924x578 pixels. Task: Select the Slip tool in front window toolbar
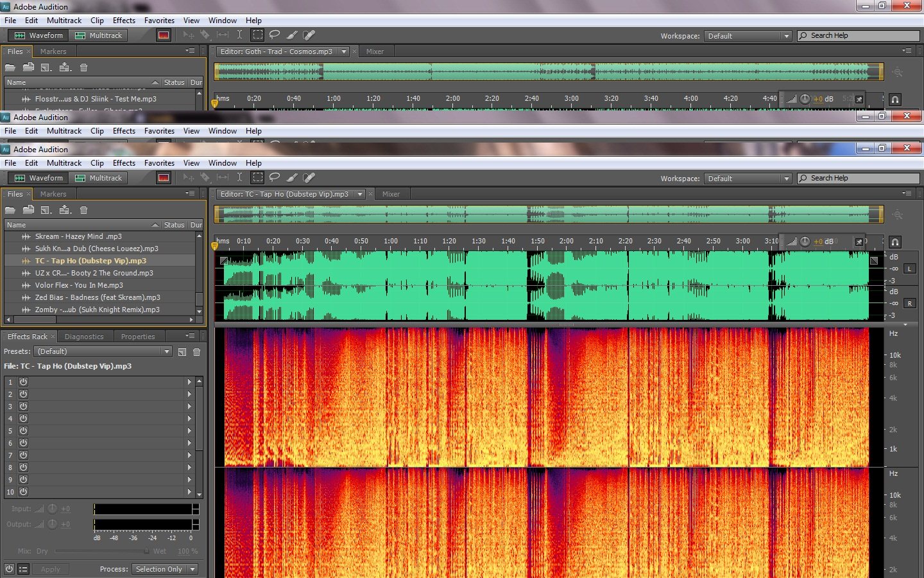223,178
